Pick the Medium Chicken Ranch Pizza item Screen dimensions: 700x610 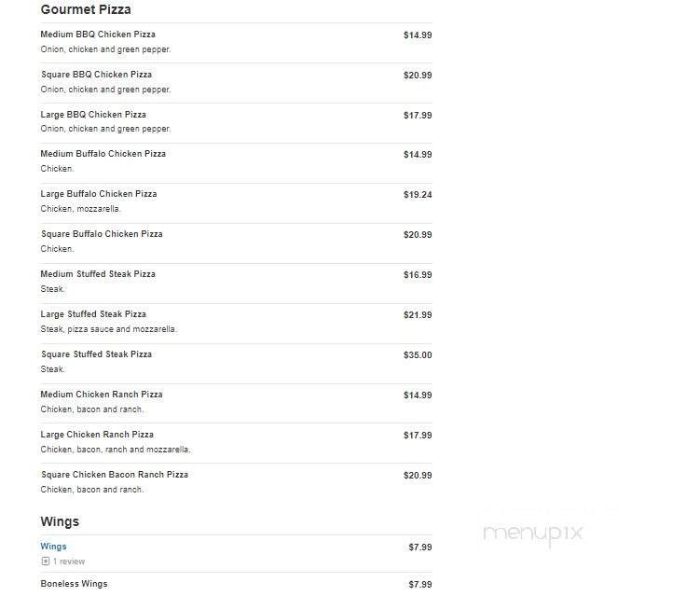tap(102, 395)
